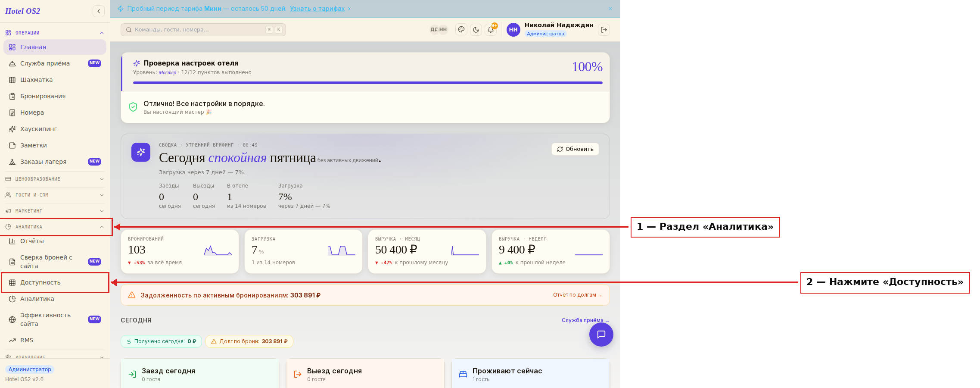Click the hotel settings progress bar
The width and height of the screenshot is (980, 388).
[x=368, y=83]
